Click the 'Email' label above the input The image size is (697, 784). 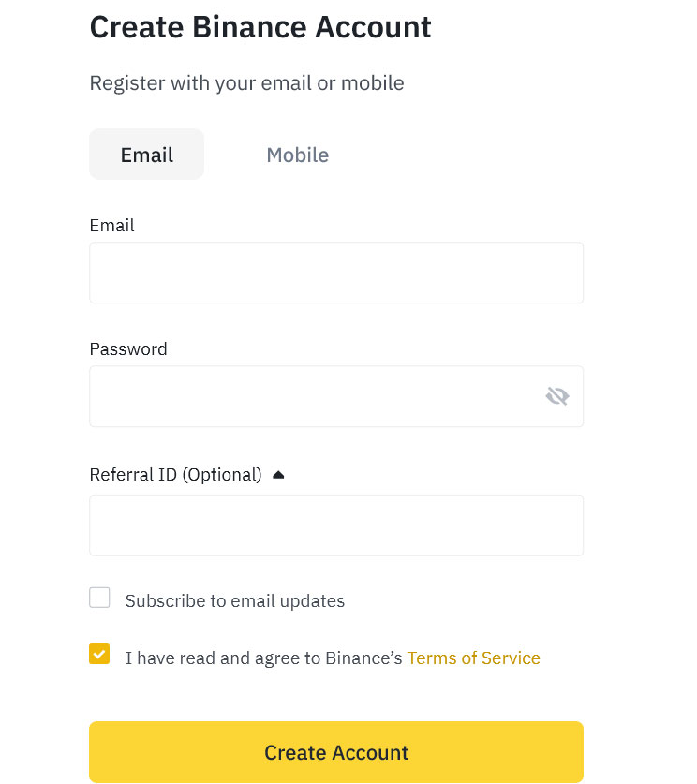[x=112, y=226]
